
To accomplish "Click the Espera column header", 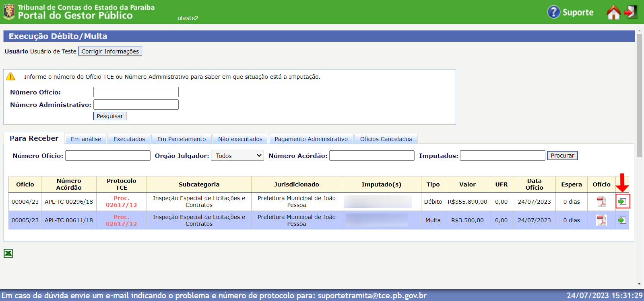I will 572,184.
